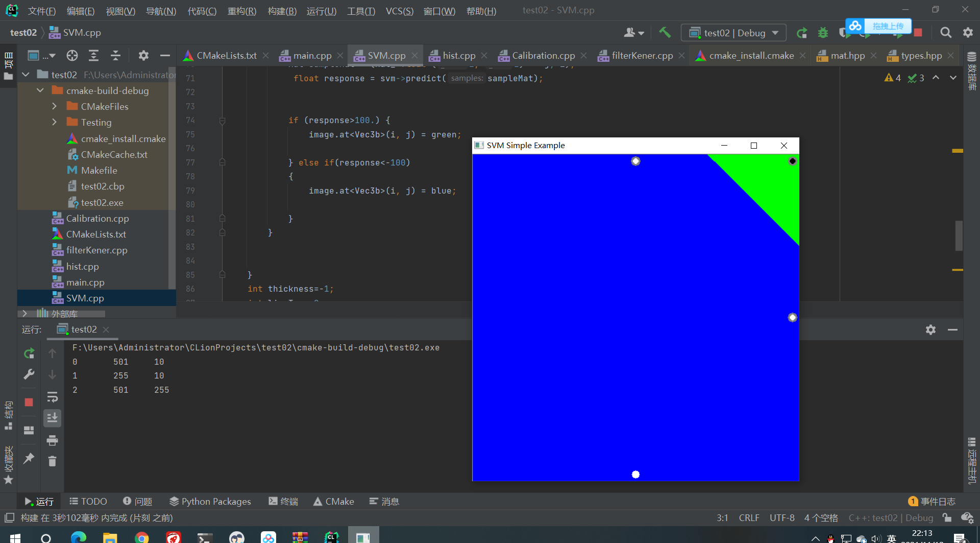Toggle soft-wrap in the Run console

(x=53, y=397)
